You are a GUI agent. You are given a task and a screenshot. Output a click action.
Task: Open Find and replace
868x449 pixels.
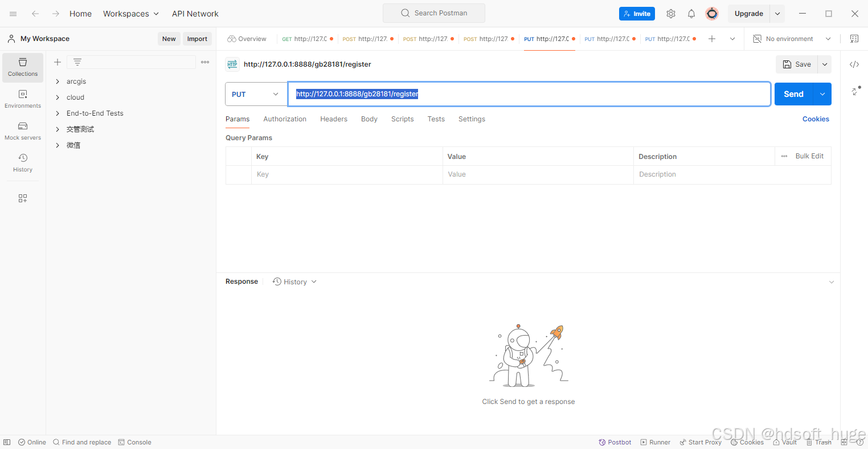[82, 442]
